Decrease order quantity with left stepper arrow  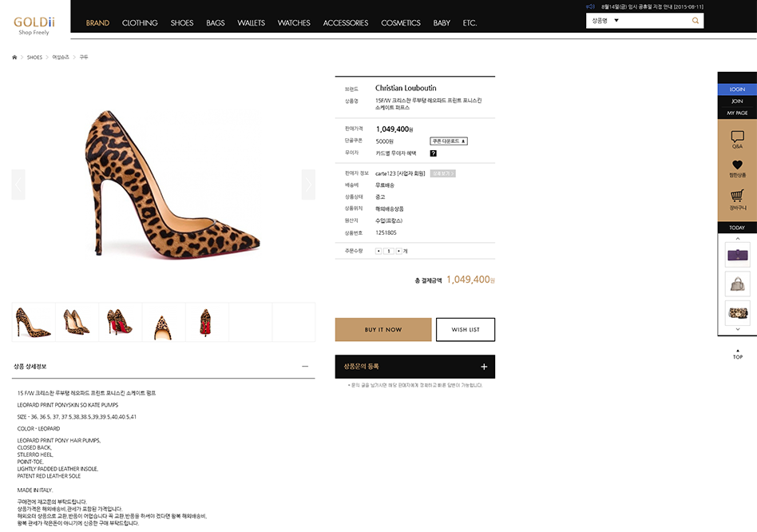[x=378, y=251]
